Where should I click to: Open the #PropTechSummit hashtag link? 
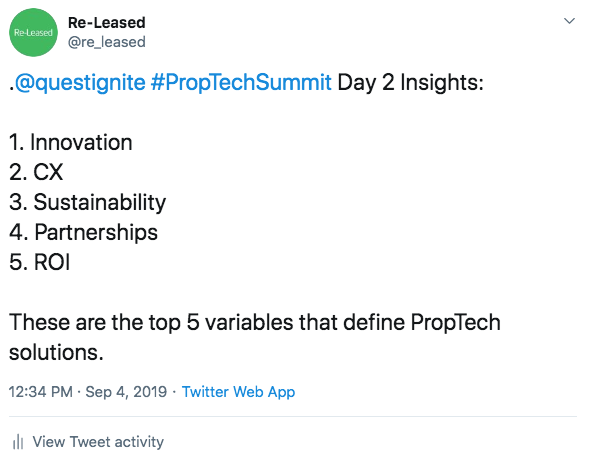point(241,83)
